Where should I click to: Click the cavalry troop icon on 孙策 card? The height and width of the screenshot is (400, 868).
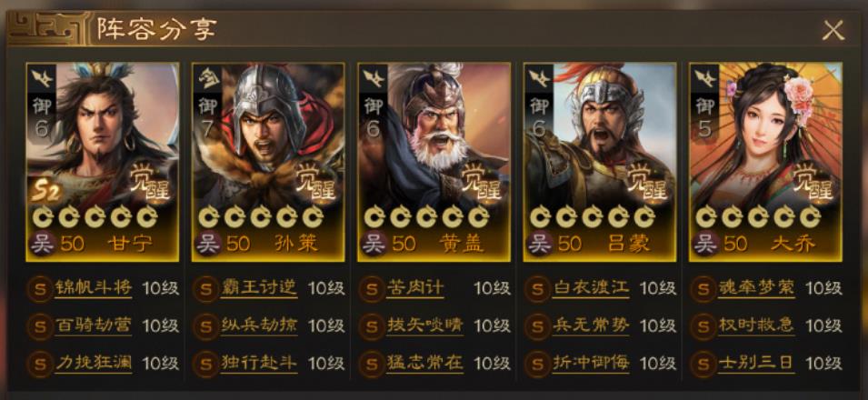[x=207, y=77]
